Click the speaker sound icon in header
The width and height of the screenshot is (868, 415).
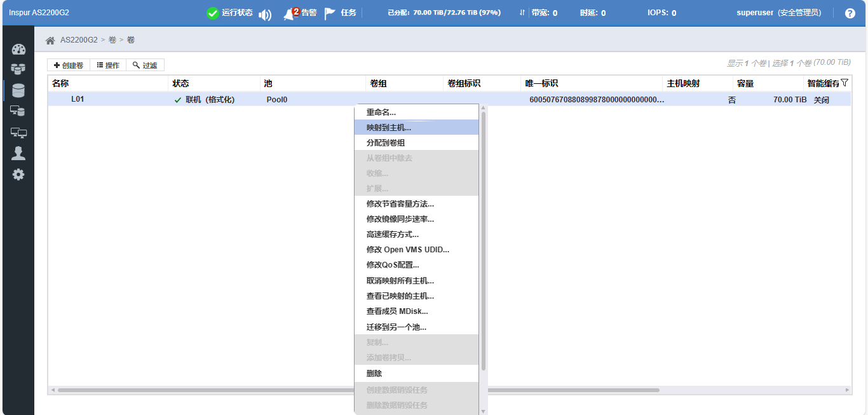tap(265, 14)
